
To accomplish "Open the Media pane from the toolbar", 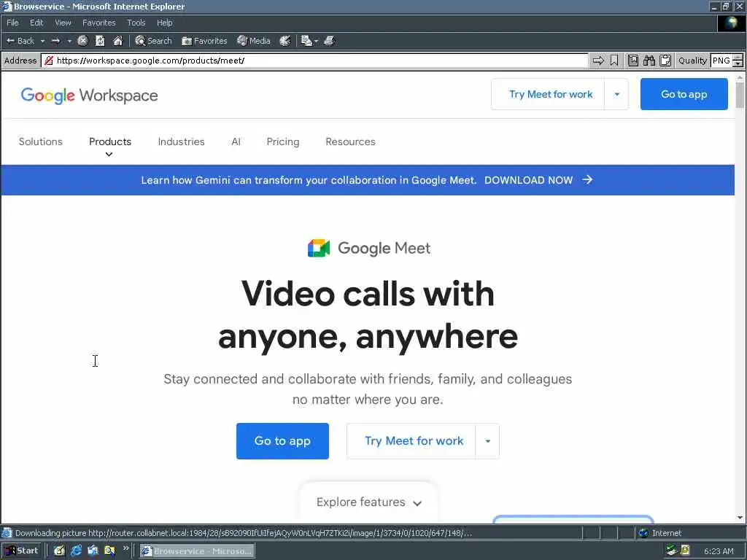I will pyautogui.click(x=253, y=41).
